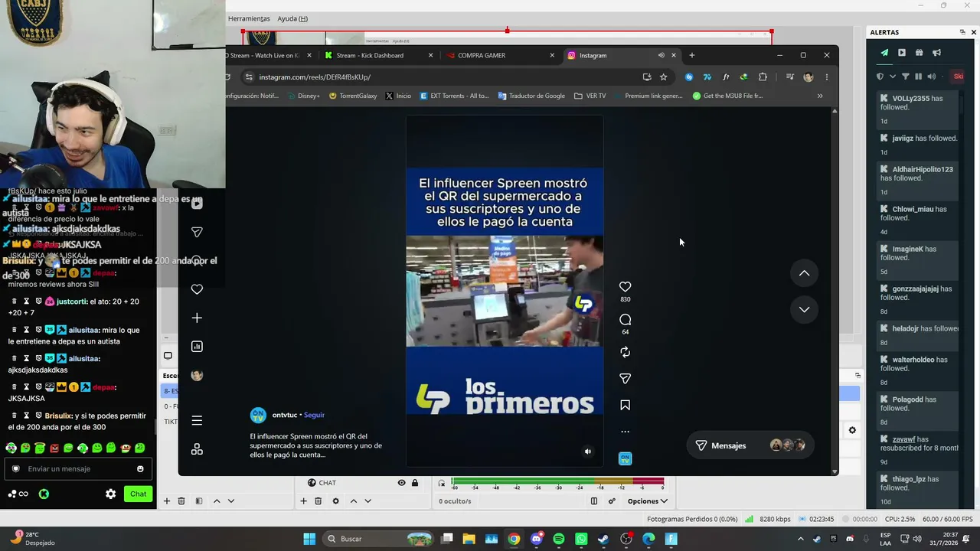Open the Chrome profile avatar
980x551 pixels.
coord(808,77)
